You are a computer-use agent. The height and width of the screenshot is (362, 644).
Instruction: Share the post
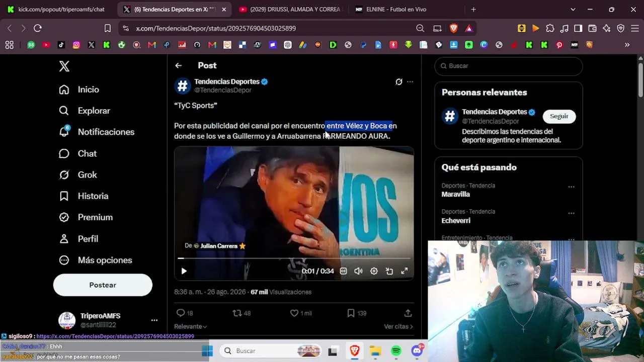pyautogui.click(x=408, y=313)
